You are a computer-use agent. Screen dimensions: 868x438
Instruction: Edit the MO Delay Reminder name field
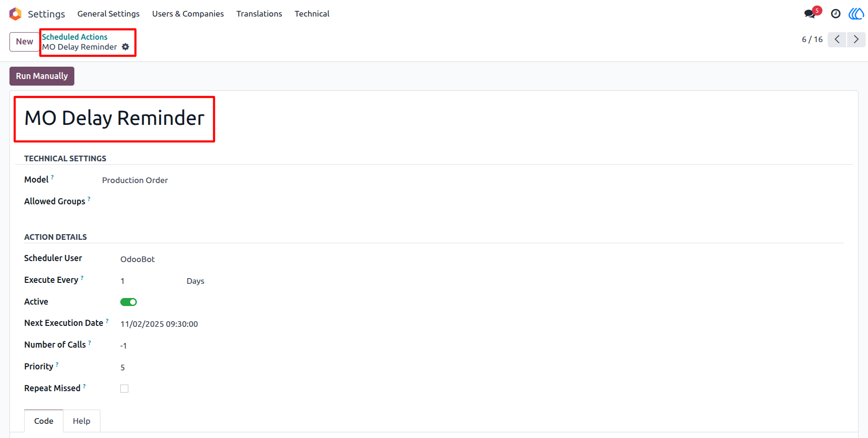coord(115,118)
